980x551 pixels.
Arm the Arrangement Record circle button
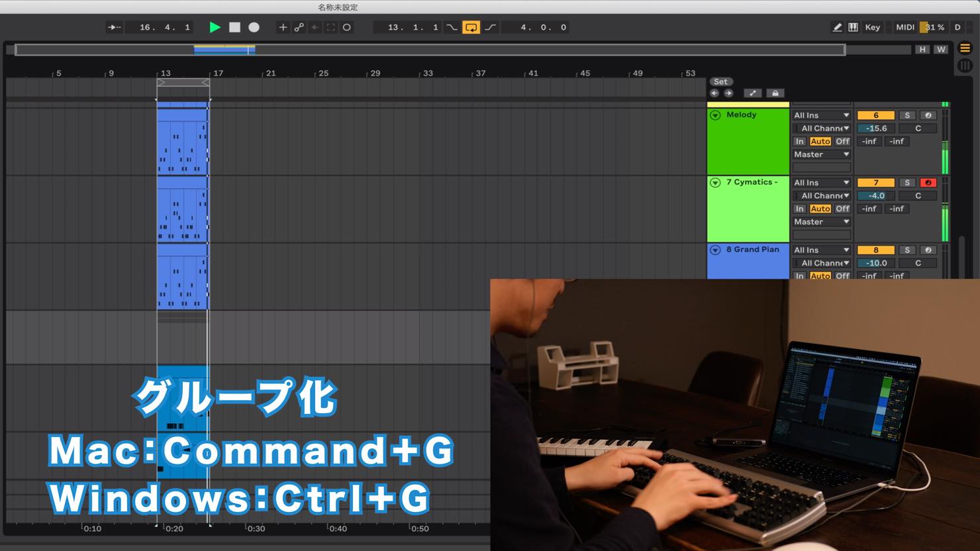254,27
